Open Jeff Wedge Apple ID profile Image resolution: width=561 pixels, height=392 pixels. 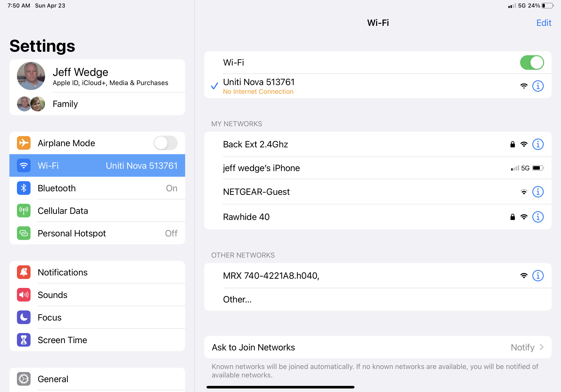[x=97, y=76]
